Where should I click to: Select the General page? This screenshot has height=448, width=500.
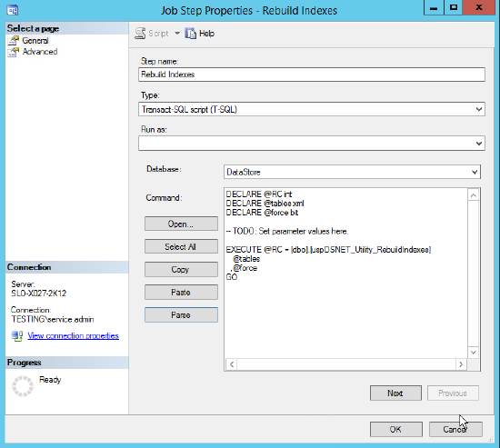[35, 41]
